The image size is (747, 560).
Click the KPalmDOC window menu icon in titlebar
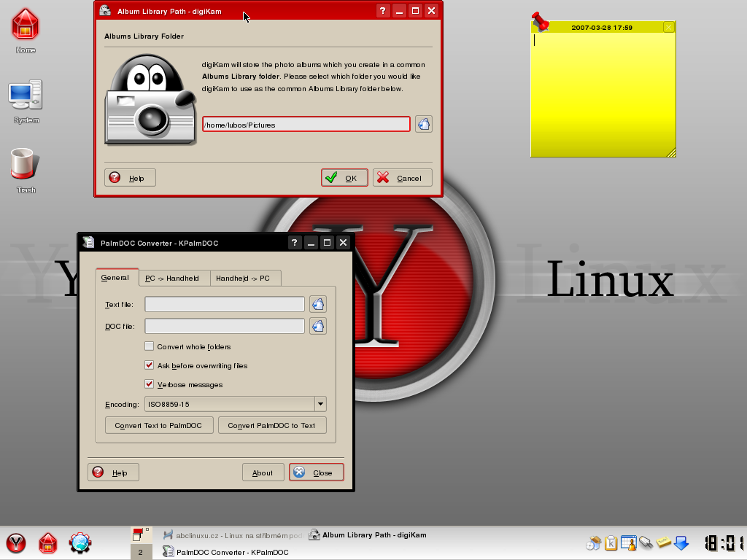(x=88, y=242)
